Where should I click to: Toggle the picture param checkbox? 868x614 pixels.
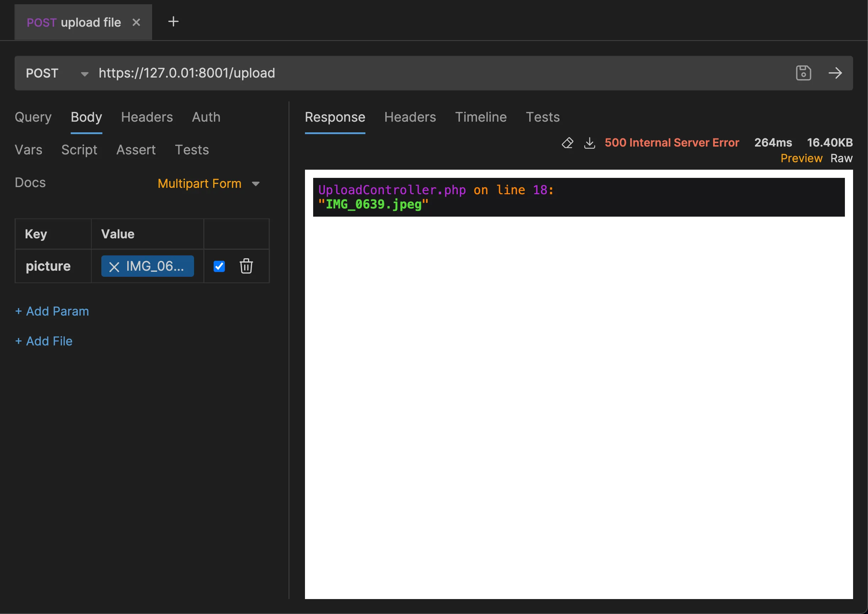(219, 266)
